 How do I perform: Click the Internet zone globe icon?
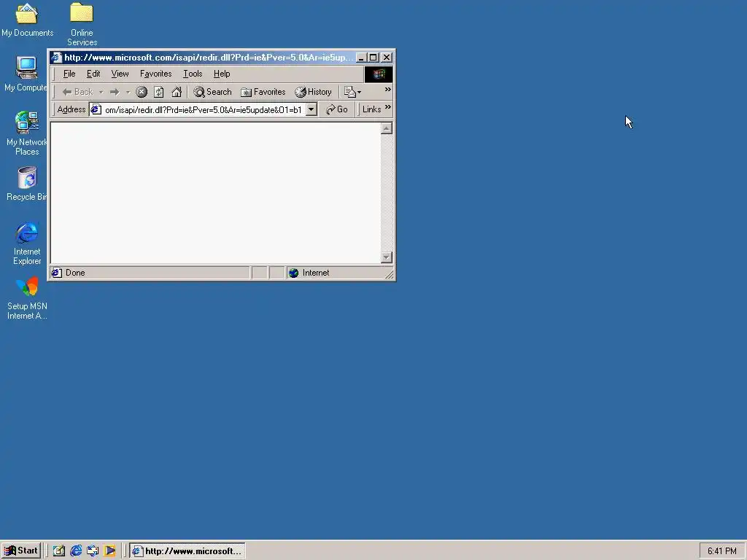(293, 273)
